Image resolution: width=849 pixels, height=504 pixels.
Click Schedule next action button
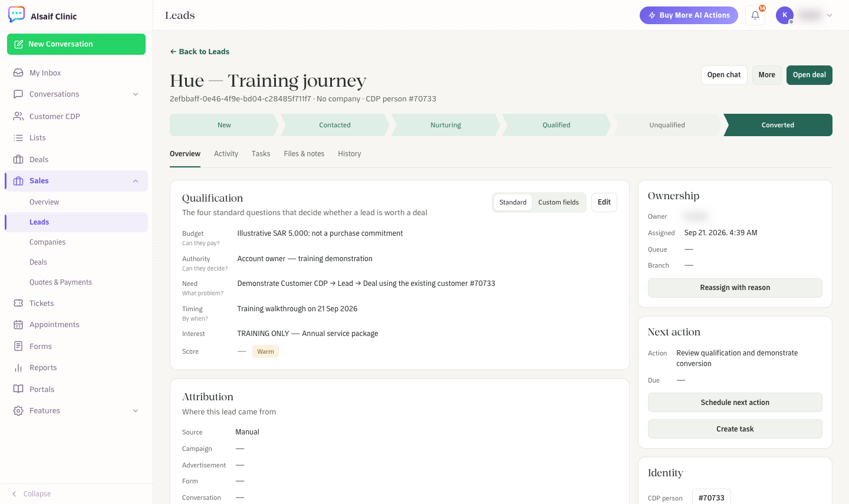(x=735, y=403)
